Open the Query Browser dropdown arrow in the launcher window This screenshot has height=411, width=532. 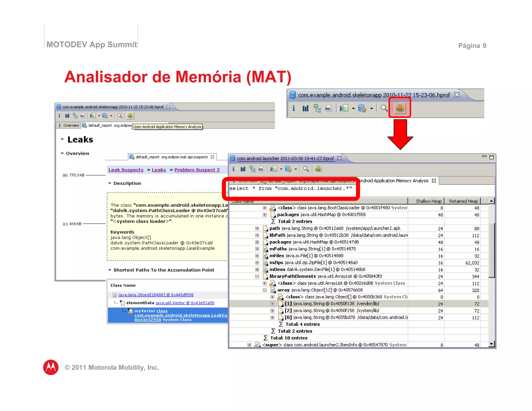296,169
